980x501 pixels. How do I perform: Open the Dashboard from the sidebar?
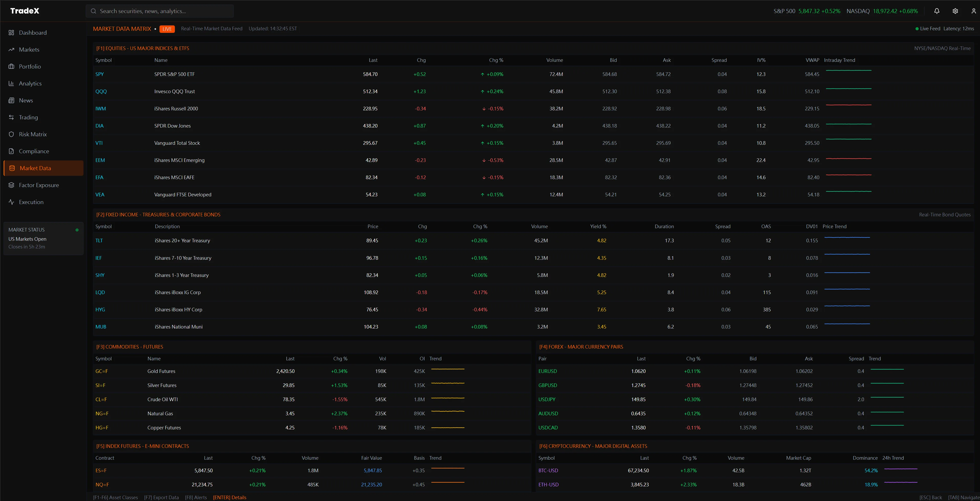(32, 32)
